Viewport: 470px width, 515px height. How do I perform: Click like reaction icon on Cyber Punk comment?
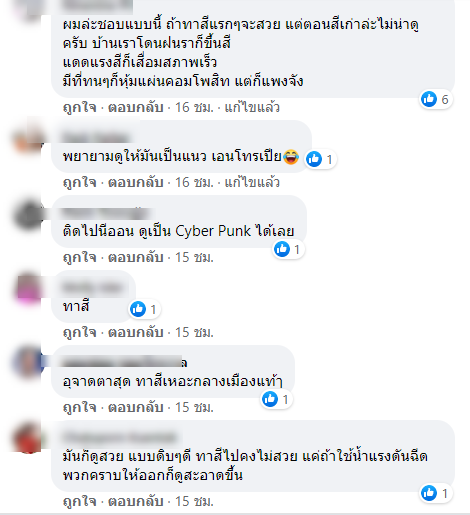click(x=282, y=249)
